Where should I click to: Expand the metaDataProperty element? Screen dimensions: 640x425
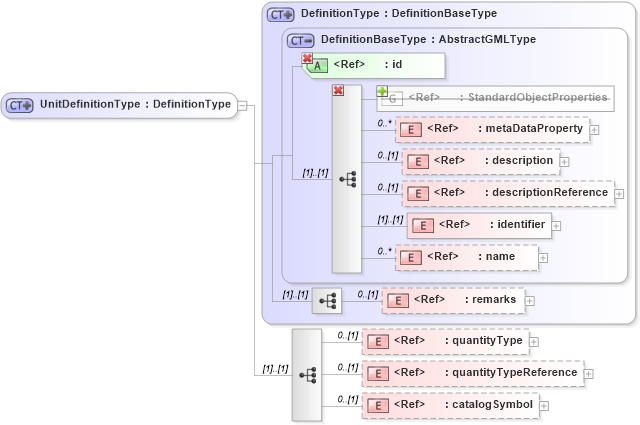point(595,130)
